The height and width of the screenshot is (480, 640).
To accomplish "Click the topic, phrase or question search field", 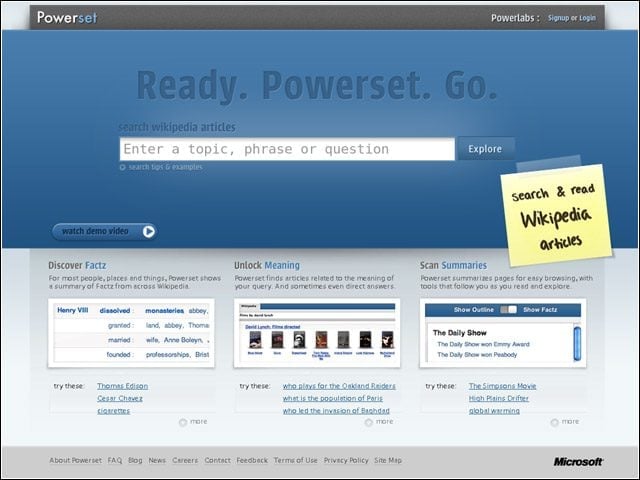I will 287,149.
